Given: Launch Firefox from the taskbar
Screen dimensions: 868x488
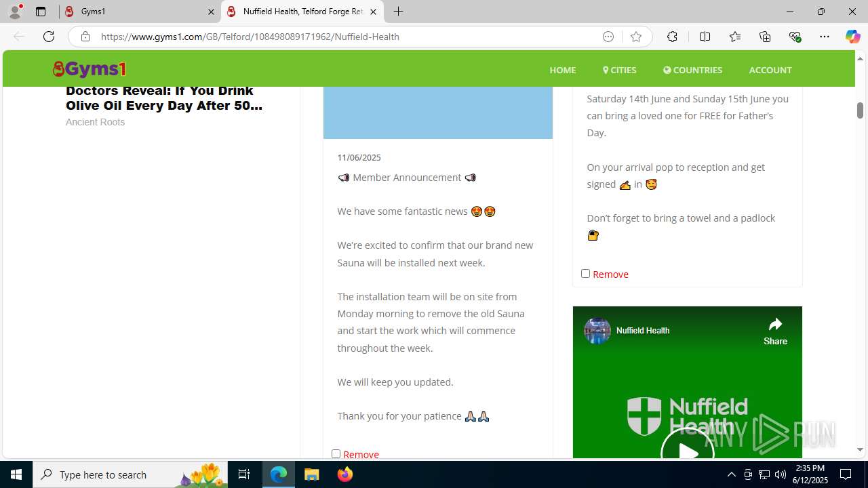Looking at the screenshot, I should pos(345,474).
